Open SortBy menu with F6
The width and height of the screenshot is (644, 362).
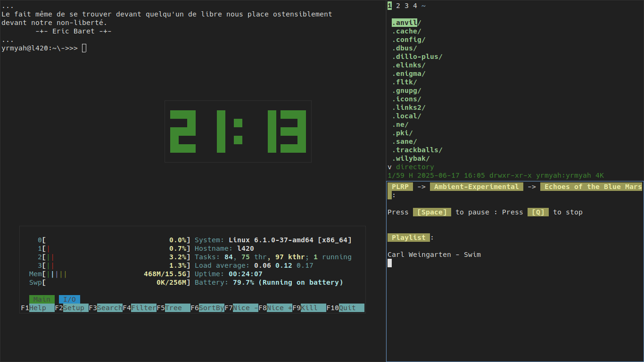pos(208,308)
